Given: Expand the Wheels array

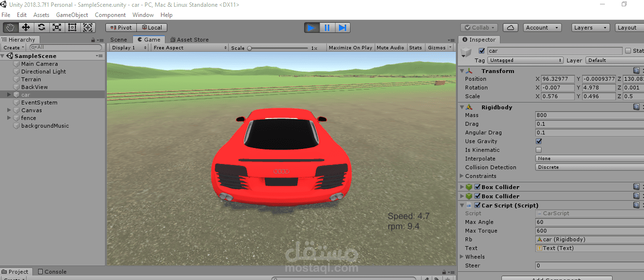Looking at the screenshot, I should tap(461, 257).
